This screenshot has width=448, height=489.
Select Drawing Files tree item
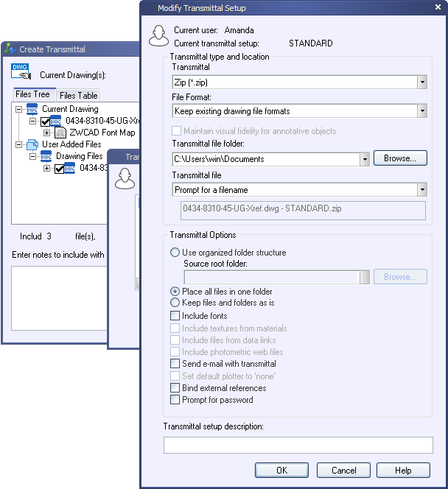pos(80,156)
